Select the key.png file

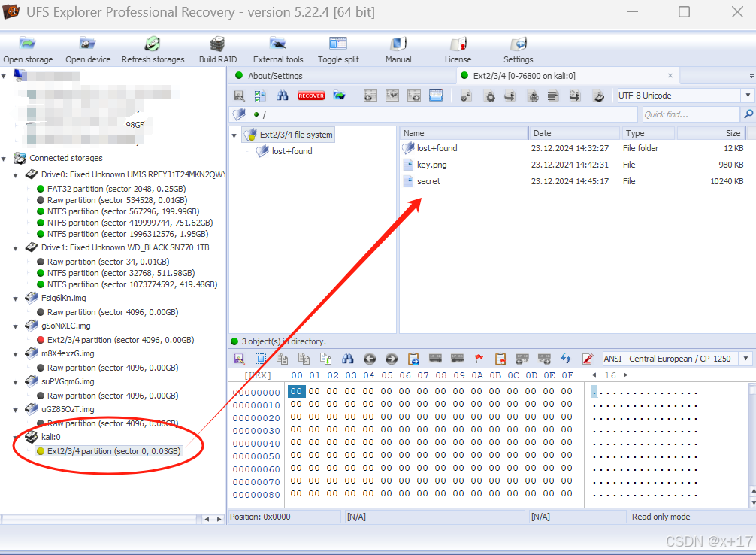pyautogui.click(x=431, y=165)
